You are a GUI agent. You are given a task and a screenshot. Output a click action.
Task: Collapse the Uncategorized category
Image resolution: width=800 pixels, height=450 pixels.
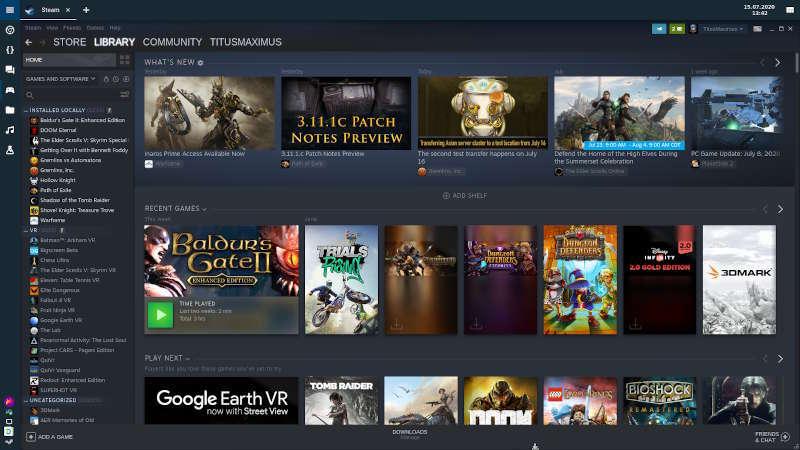26,401
